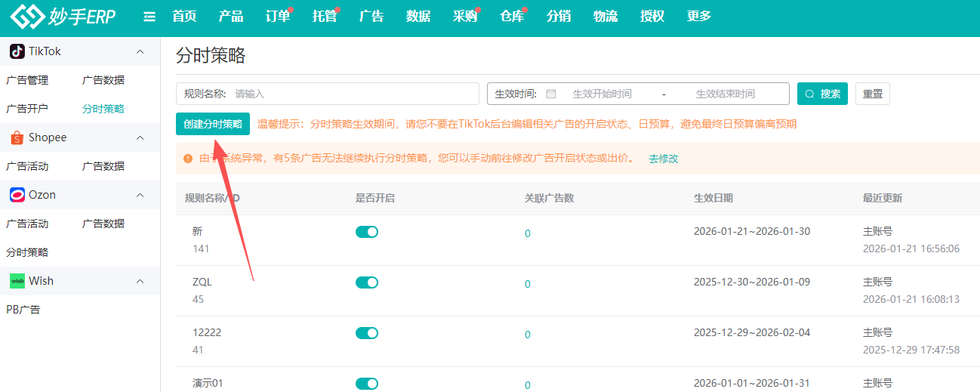Screen dimensions: 980x392
Task: Click the rule name ZQL
Action: [x=202, y=282]
